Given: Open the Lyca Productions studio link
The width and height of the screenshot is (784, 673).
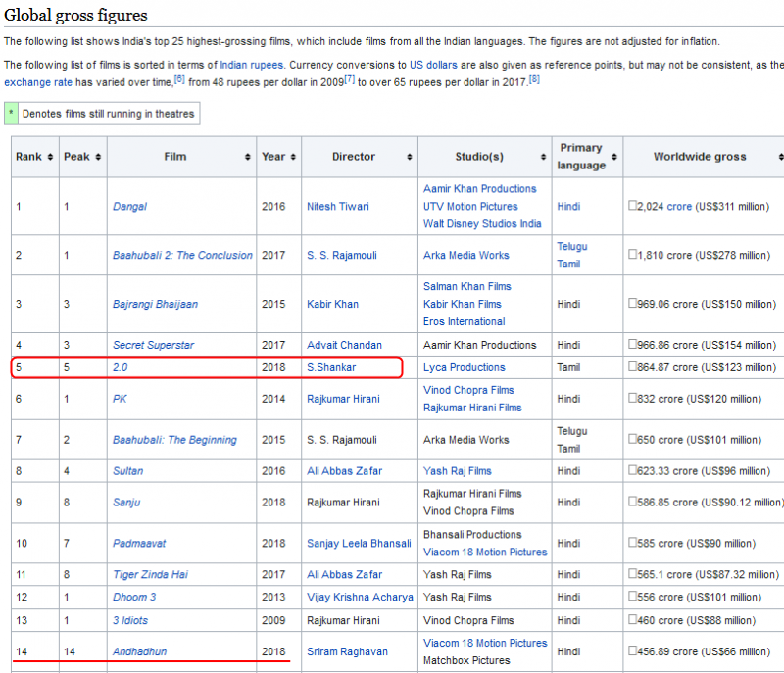Looking at the screenshot, I should (465, 367).
